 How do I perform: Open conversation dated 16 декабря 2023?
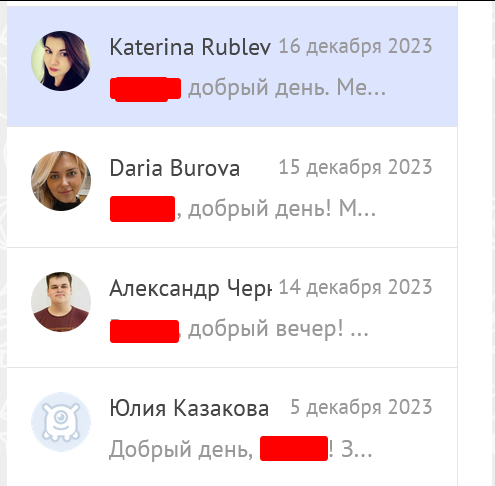355,46
